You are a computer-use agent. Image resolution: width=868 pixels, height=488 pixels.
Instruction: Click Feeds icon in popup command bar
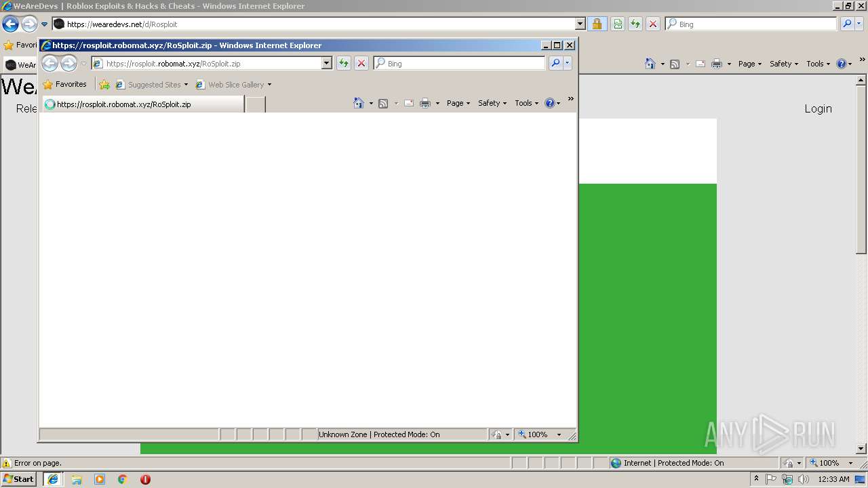tap(383, 103)
